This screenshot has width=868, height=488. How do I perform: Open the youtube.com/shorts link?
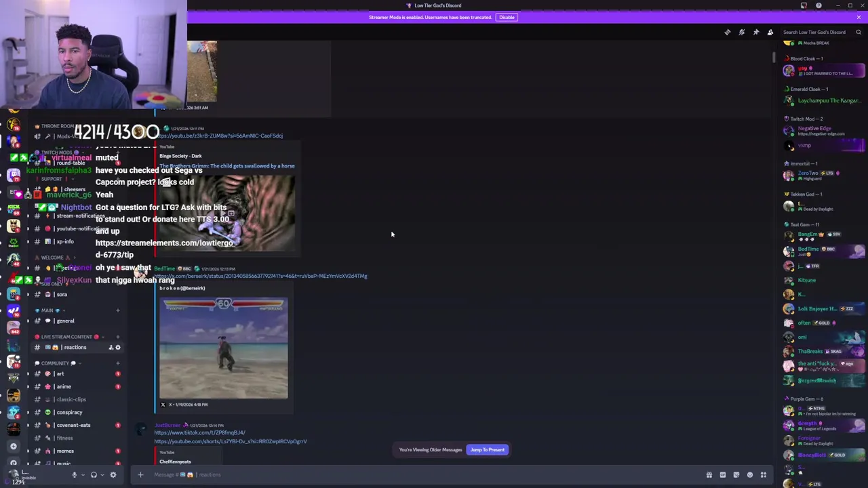(231, 441)
